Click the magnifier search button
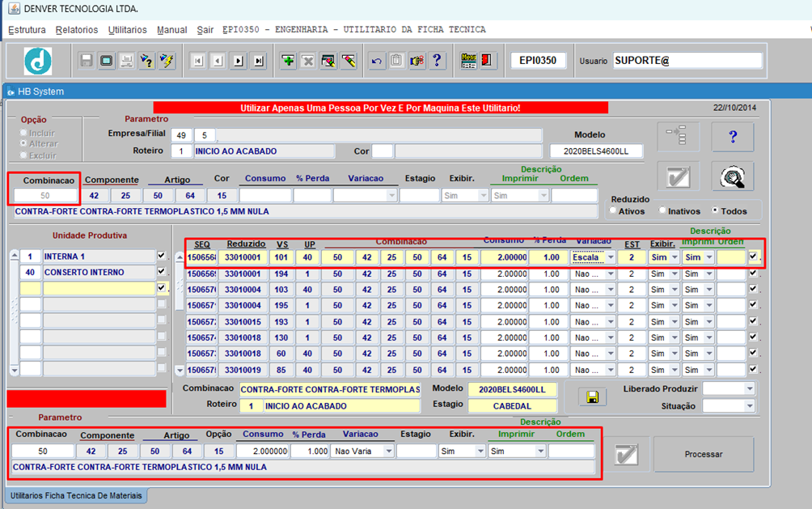 click(x=733, y=176)
